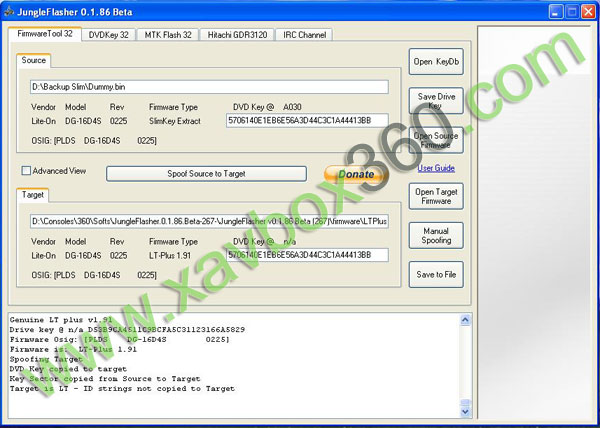Click log line 'Firmware is: LT-Plus 1.91'
The height and width of the screenshot is (428, 600).
(73, 349)
